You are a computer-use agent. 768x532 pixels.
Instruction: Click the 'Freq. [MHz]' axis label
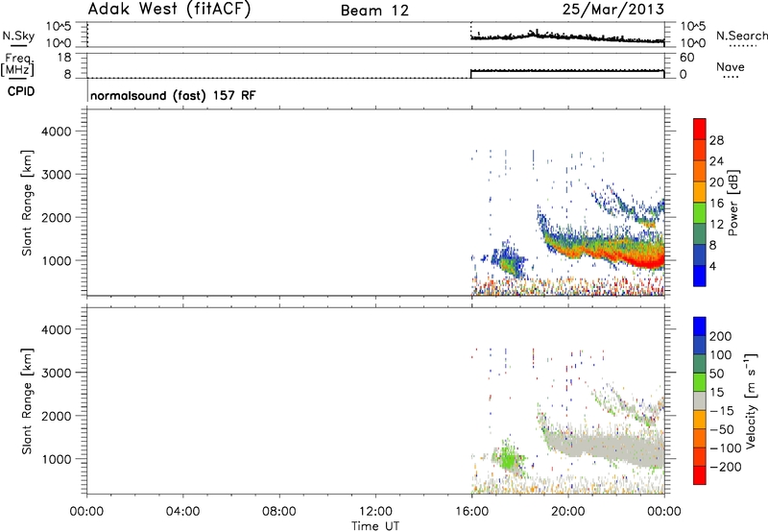(x=19, y=64)
